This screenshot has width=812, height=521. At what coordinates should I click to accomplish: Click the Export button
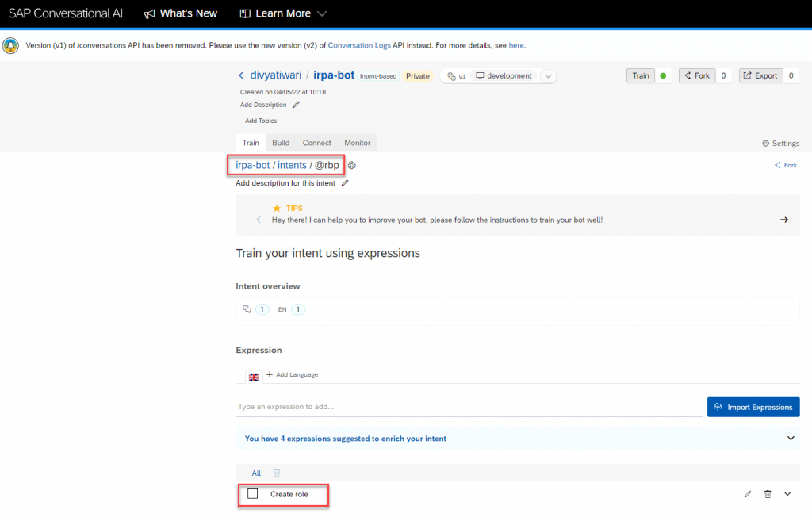pyautogui.click(x=760, y=75)
